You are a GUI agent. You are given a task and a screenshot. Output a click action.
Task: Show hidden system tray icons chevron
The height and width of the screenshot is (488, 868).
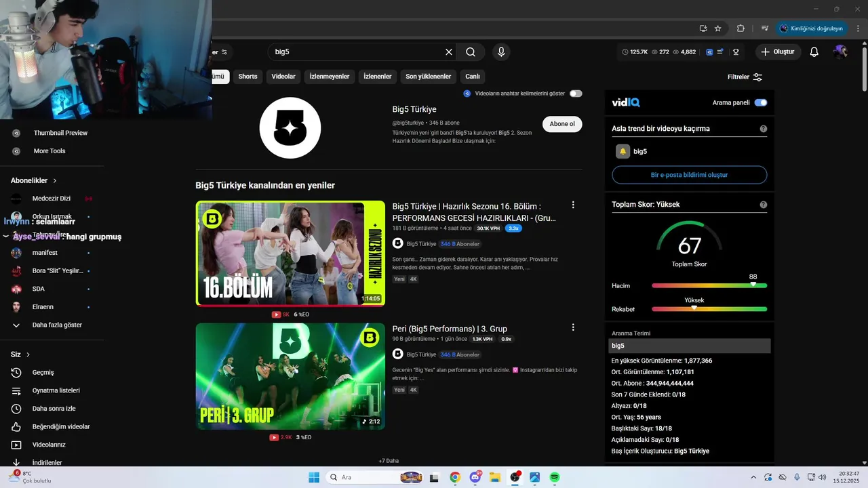(753, 477)
